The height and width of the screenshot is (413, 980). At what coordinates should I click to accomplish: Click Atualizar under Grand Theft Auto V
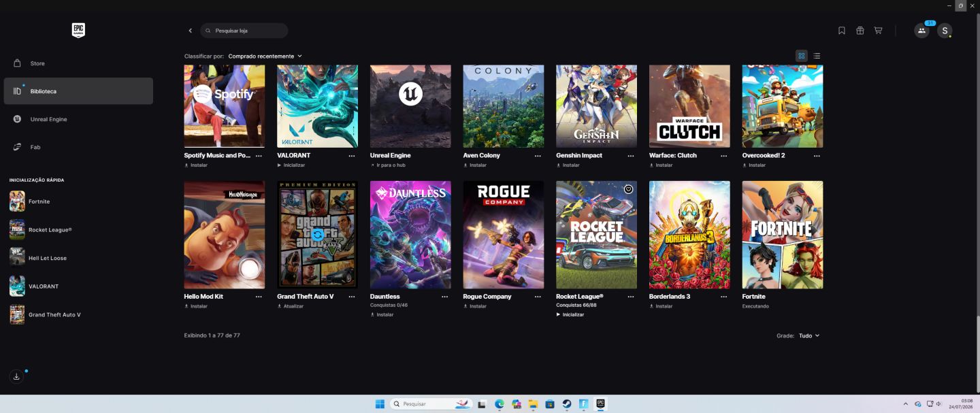coord(291,306)
